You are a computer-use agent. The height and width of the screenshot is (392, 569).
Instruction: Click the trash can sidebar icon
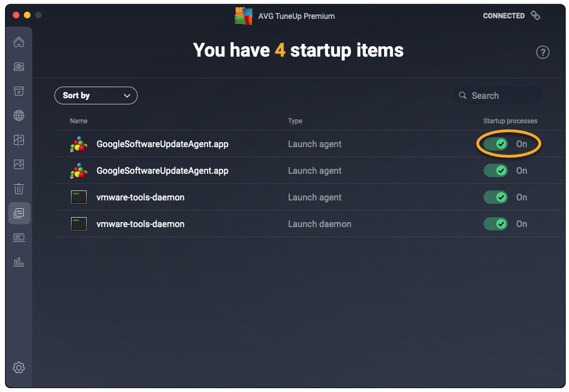pyautogui.click(x=19, y=189)
